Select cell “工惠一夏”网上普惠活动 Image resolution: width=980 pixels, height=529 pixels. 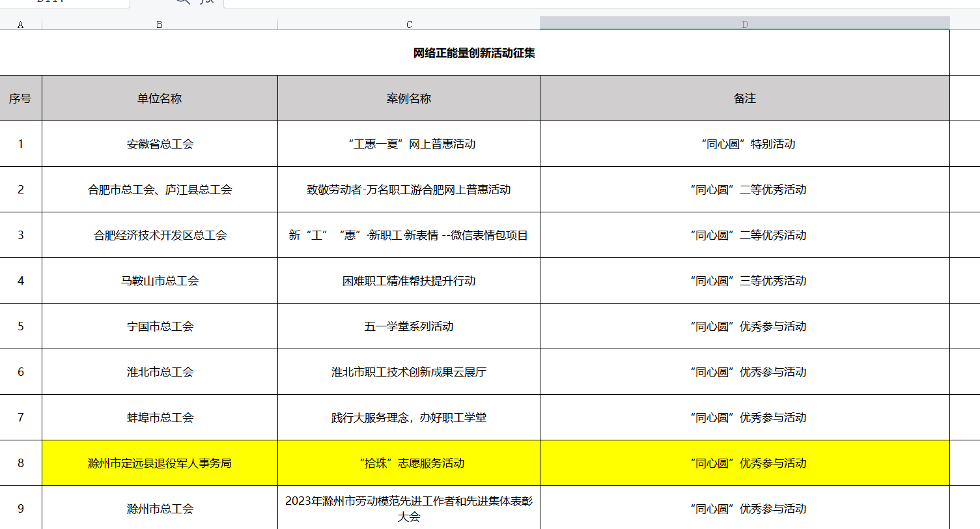click(409, 144)
